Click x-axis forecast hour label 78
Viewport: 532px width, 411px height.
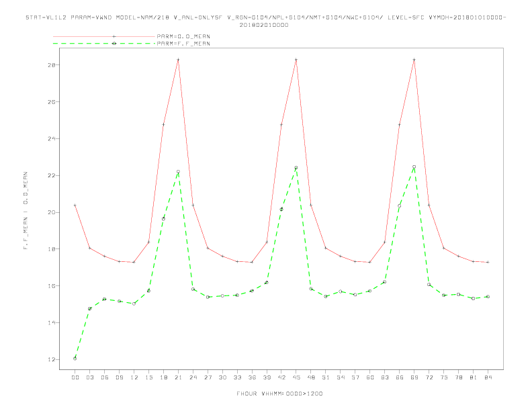coord(458,377)
